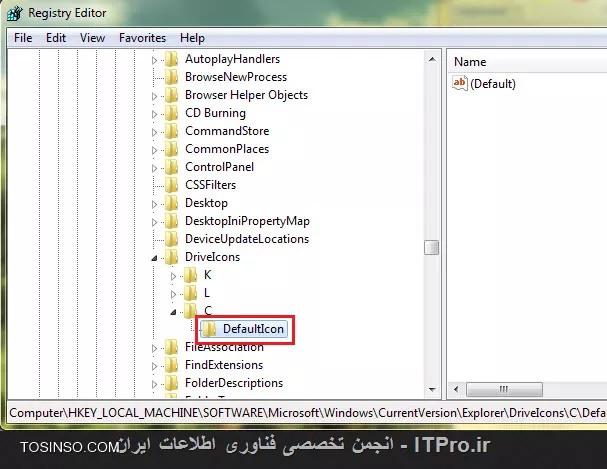Open the Help menu

coord(192,38)
